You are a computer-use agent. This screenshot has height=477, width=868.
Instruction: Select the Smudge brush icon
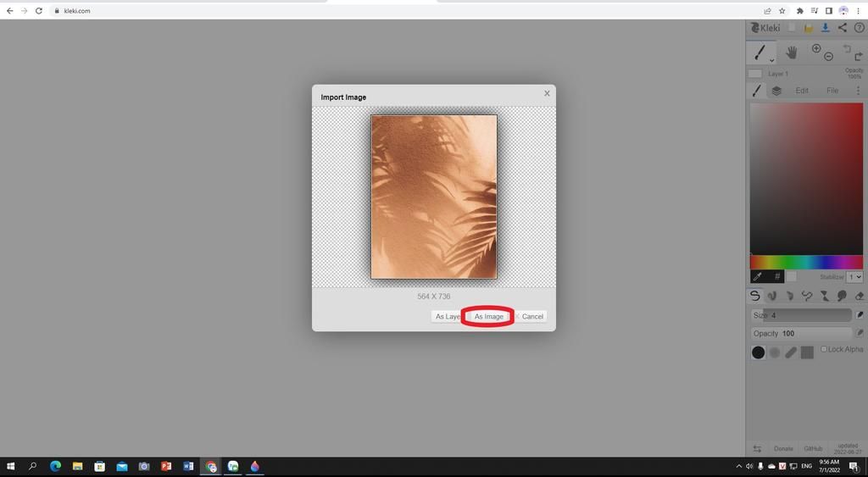coord(842,296)
